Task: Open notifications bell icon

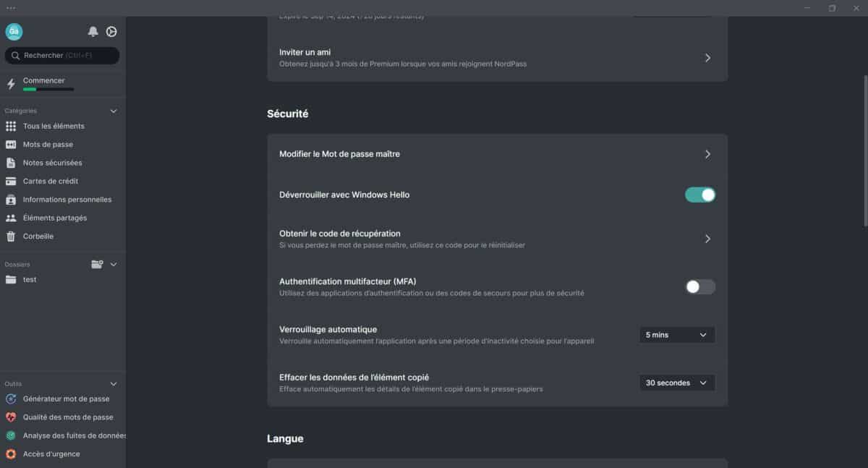Action: [93, 32]
